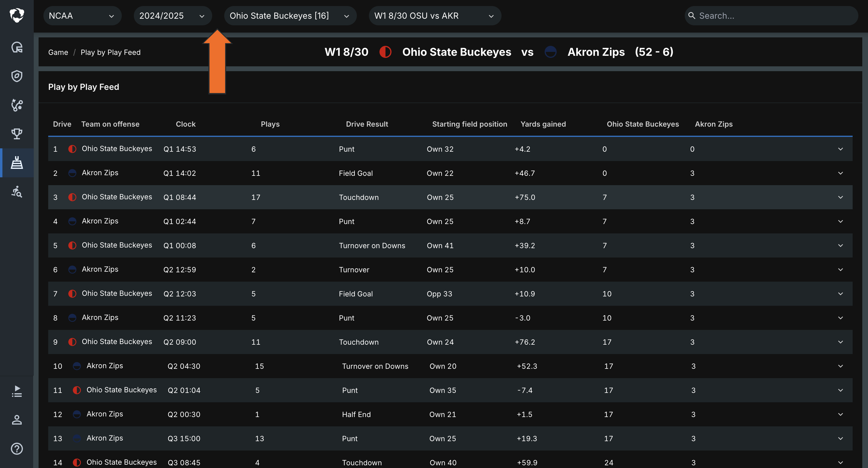Click the play-diagram nodes sidebar icon
The width and height of the screenshot is (868, 468).
pyautogui.click(x=17, y=105)
